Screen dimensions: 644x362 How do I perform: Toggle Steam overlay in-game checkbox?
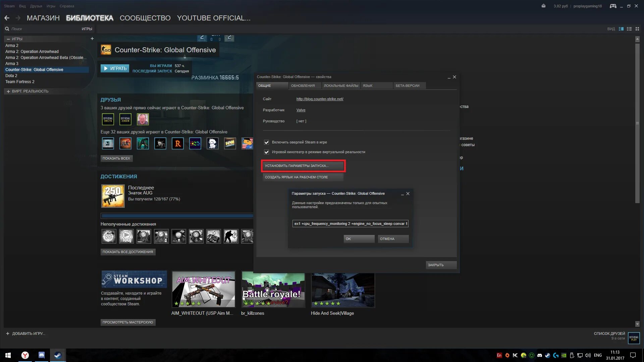tap(267, 142)
